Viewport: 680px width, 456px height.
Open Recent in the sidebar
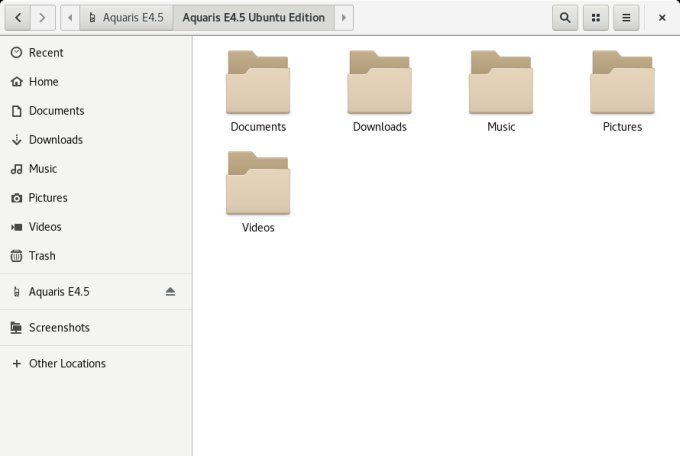click(96, 52)
